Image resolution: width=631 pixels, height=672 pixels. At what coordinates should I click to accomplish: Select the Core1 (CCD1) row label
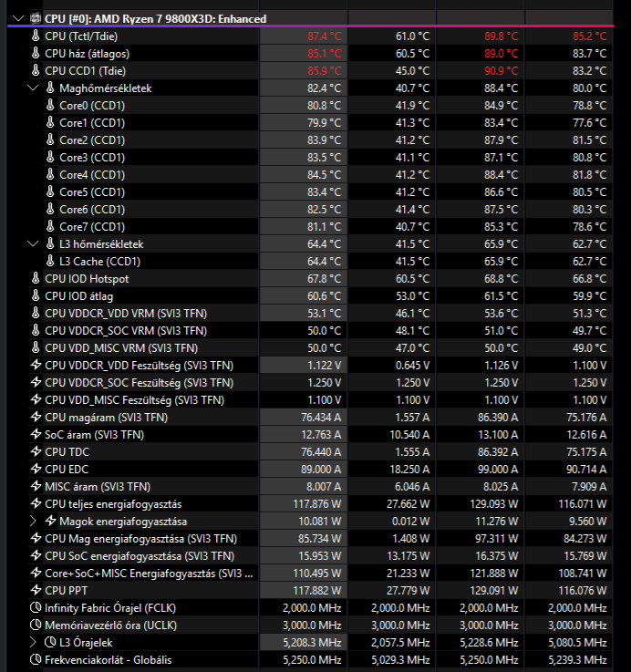coord(92,123)
